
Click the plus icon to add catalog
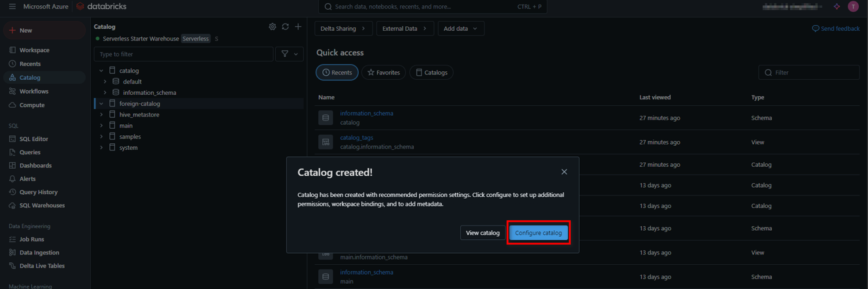(298, 27)
